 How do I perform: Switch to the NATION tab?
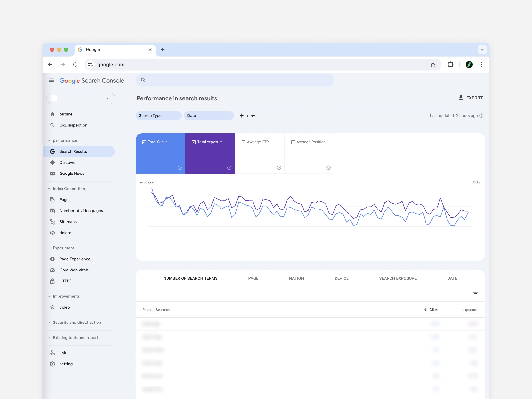pos(296,279)
